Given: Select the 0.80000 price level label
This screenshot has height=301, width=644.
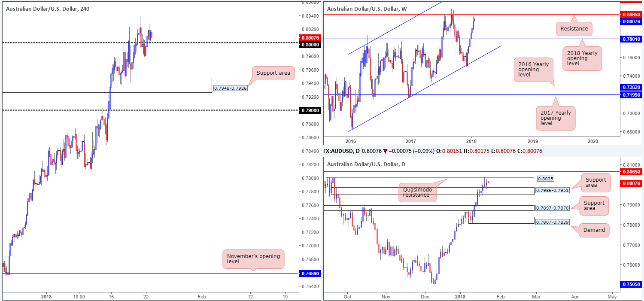Looking at the screenshot, I should (x=309, y=45).
